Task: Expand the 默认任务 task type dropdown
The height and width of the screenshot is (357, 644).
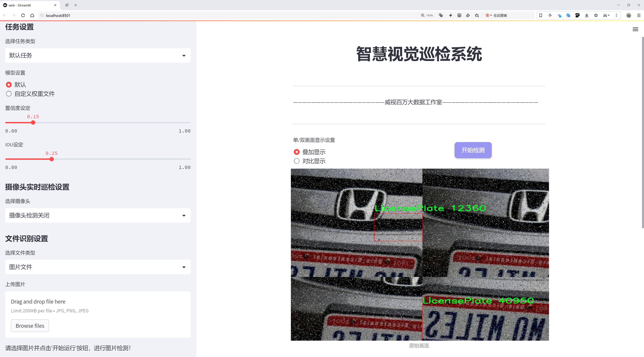Action: coord(98,55)
